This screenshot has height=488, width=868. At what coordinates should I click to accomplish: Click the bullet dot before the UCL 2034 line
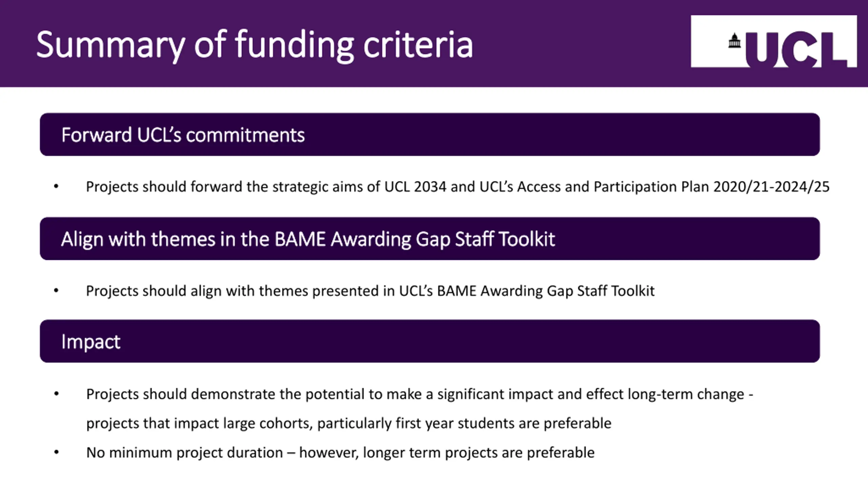click(56, 186)
